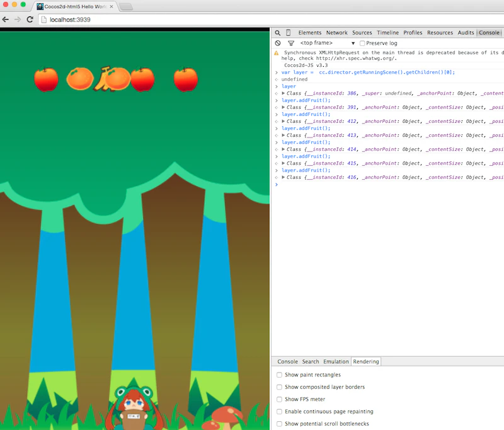Open the Network panel tab
Image resolution: width=504 pixels, height=430 pixels.
(336, 33)
